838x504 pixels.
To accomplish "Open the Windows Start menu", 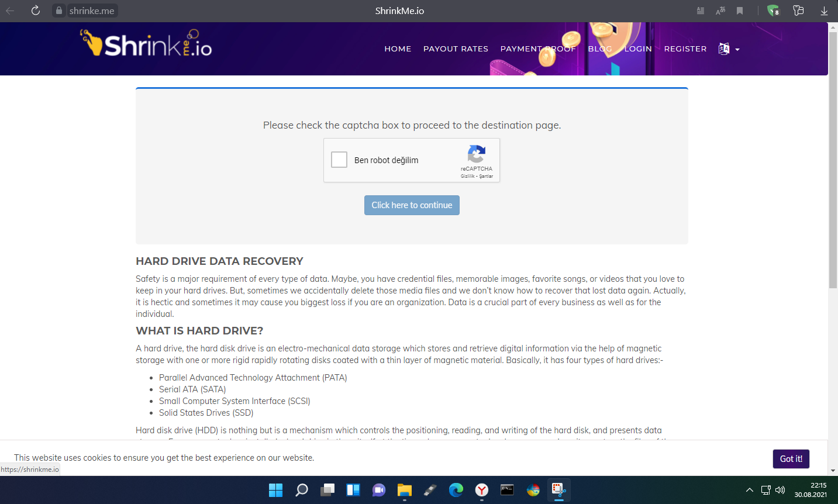I will (275, 490).
